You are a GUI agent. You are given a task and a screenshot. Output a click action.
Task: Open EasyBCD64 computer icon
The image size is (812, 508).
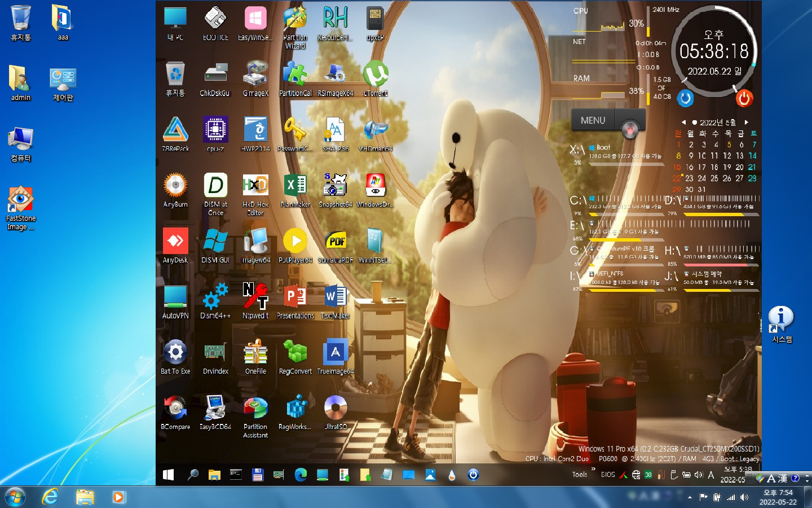(215, 412)
